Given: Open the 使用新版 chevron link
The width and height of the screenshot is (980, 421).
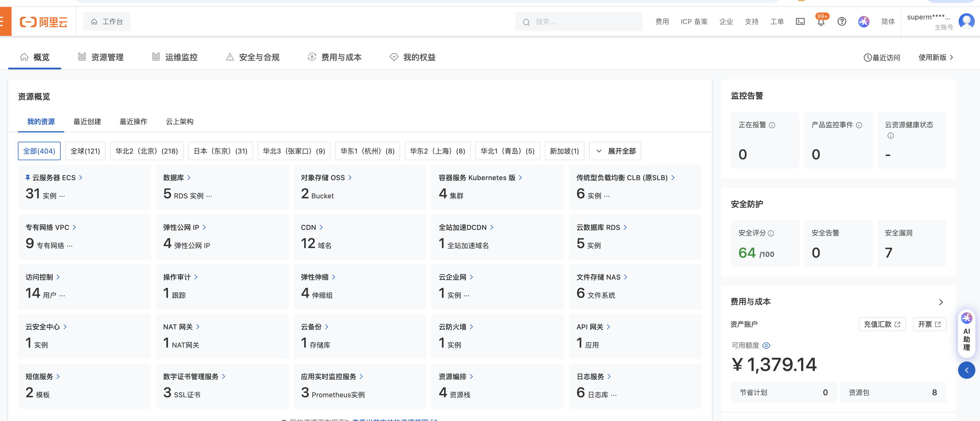Looking at the screenshot, I should pos(936,58).
